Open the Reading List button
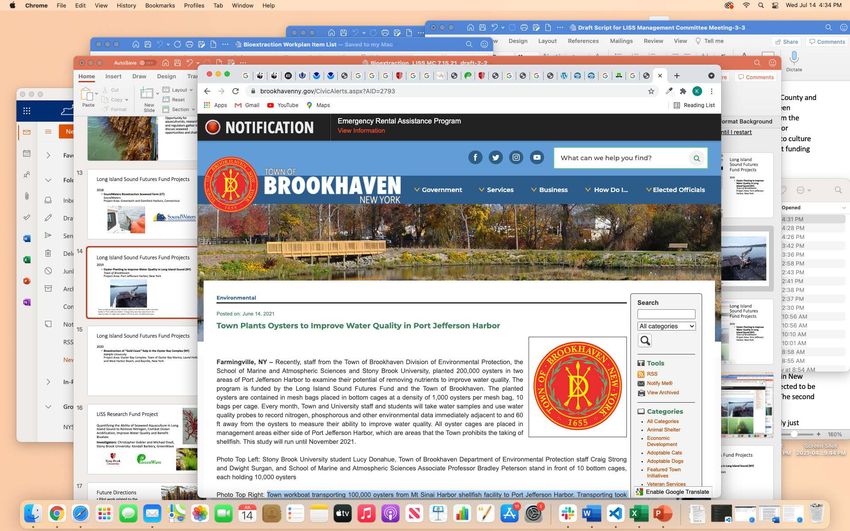Image resolution: width=850 pixels, height=531 pixels. [x=694, y=105]
